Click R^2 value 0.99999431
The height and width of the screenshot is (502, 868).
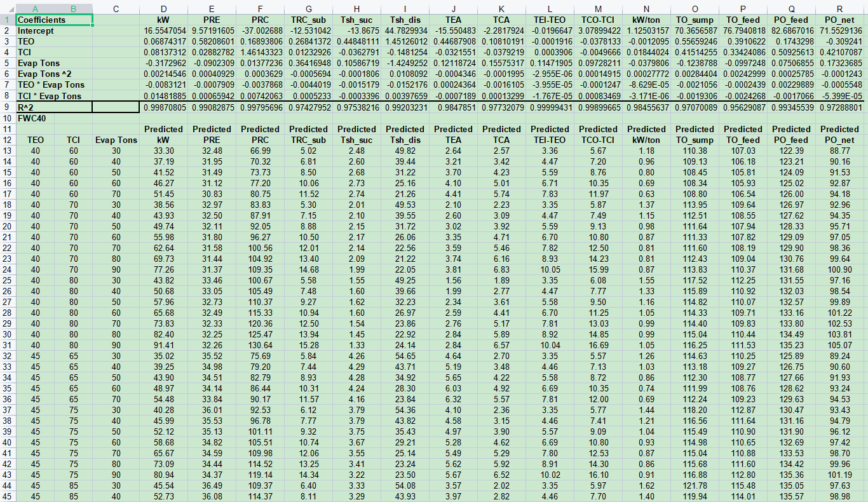click(x=550, y=107)
